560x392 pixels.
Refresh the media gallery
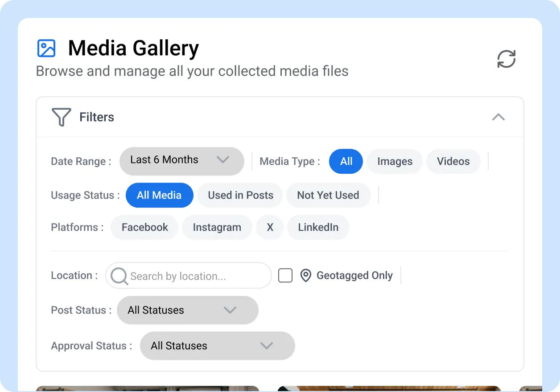pyautogui.click(x=506, y=58)
